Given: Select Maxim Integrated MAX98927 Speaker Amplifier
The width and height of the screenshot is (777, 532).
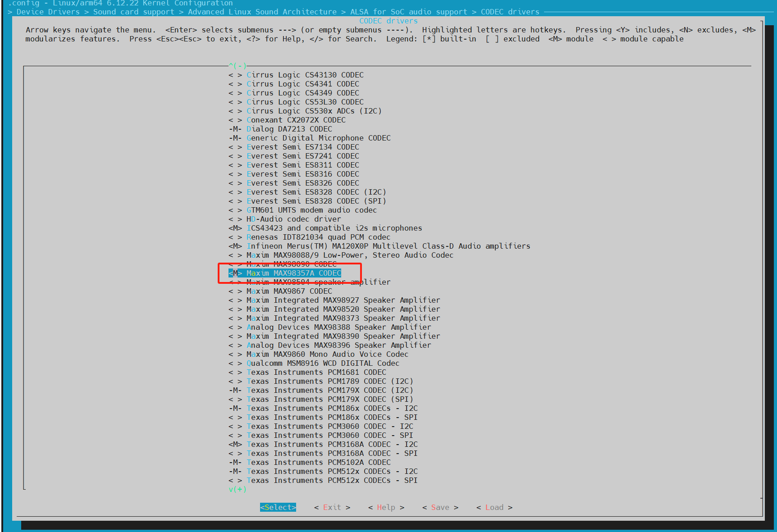Looking at the screenshot, I should [x=334, y=300].
